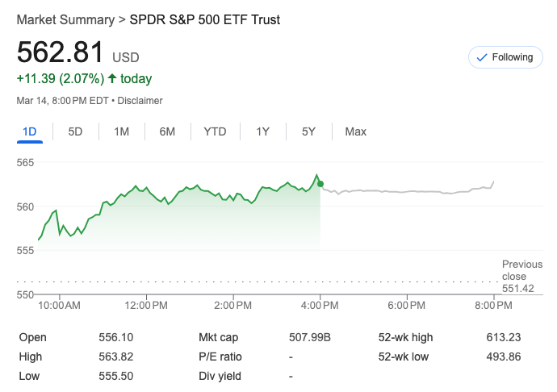Switch to the 1Y chart view
Viewport: 557px width, 392px height.
[x=262, y=131]
